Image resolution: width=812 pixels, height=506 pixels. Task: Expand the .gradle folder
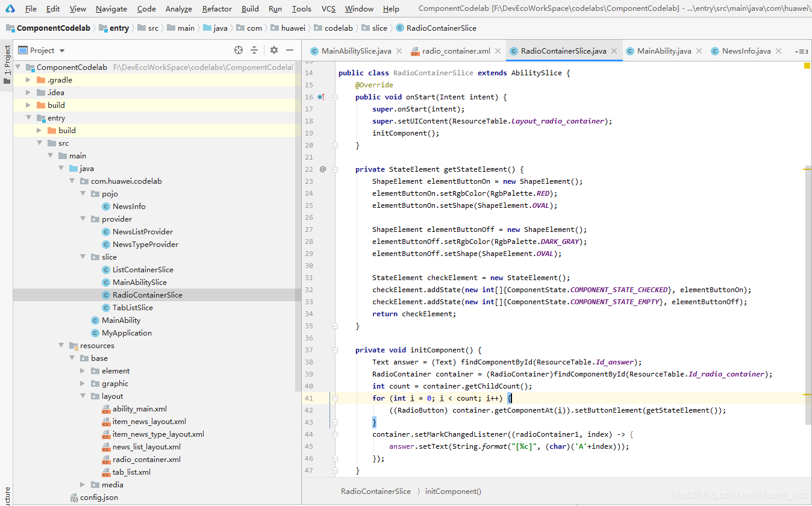tap(28, 80)
